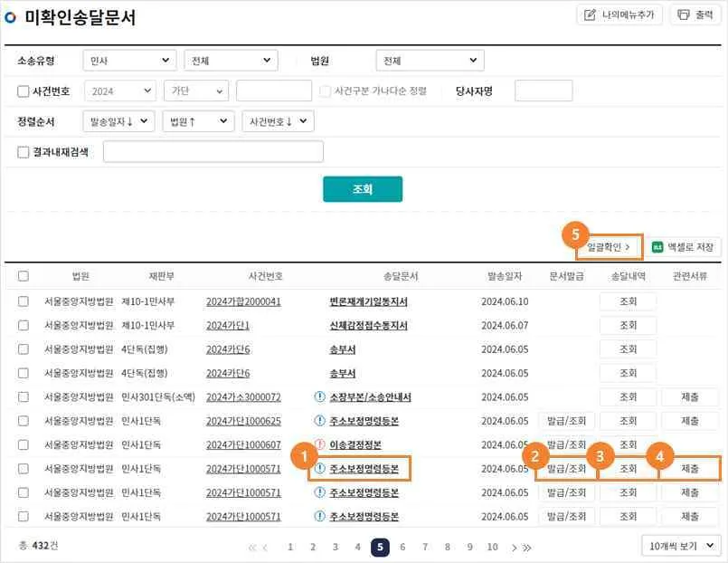Open the year dropdown showing 2024
The width and height of the screenshot is (728, 563).
119,91
